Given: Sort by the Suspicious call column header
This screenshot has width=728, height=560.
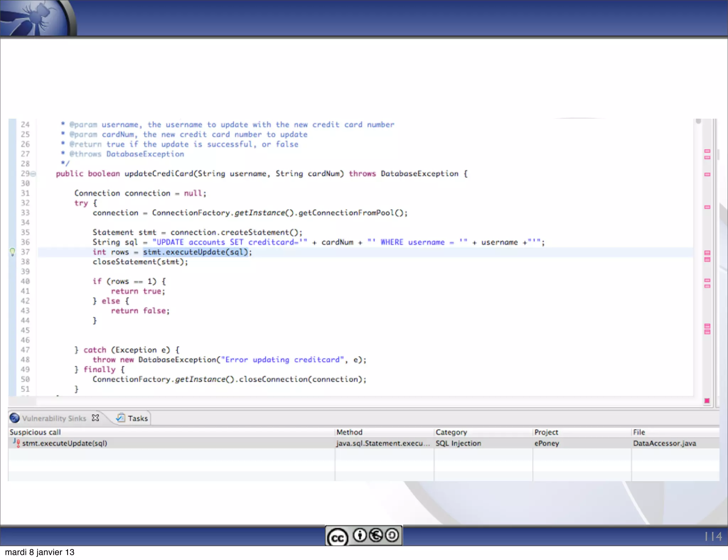Looking at the screenshot, I should click(x=35, y=432).
